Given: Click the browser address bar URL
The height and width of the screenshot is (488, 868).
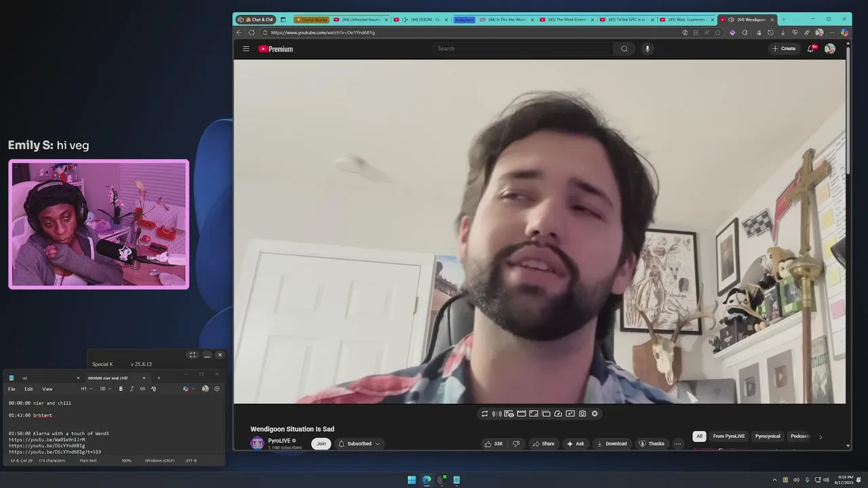Looking at the screenshot, I should (323, 33).
